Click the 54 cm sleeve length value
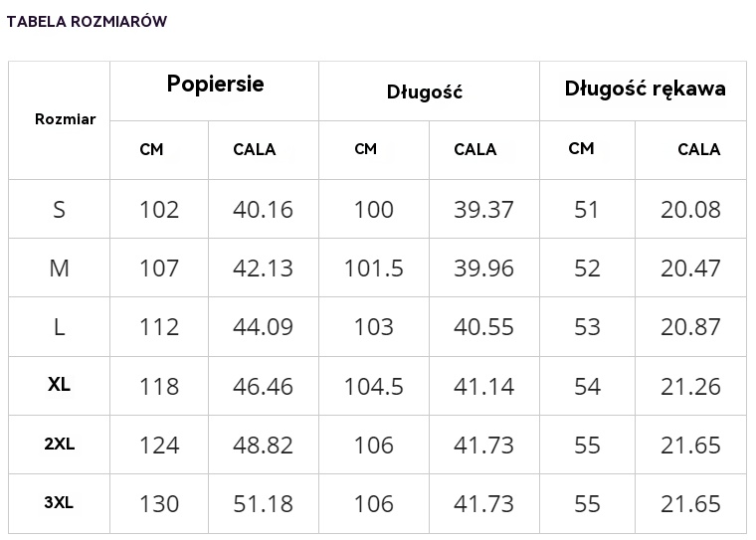This screenshot has width=756, height=540. [588, 386]
